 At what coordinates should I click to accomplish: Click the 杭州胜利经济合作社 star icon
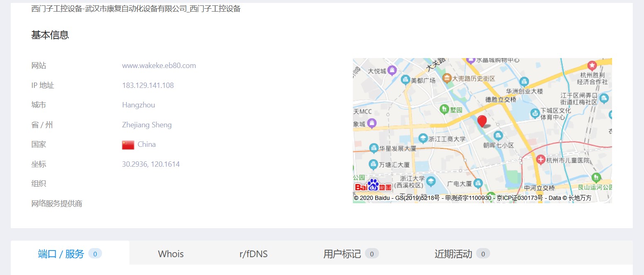(x=592, y=66)
